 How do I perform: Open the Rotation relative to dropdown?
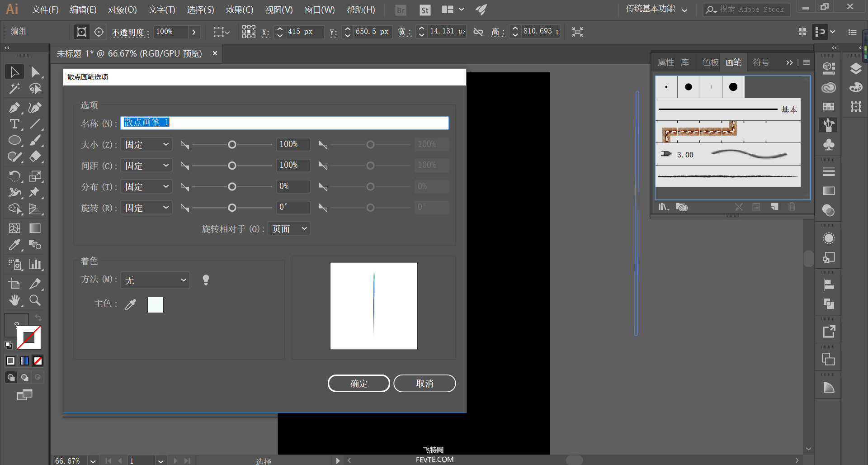[x=289, y=229]
